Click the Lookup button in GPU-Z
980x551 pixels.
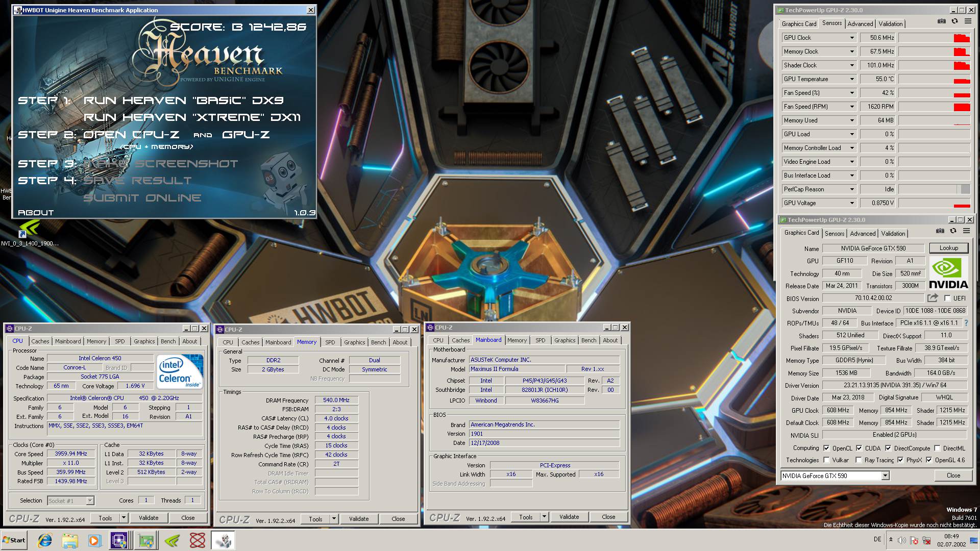948,248
